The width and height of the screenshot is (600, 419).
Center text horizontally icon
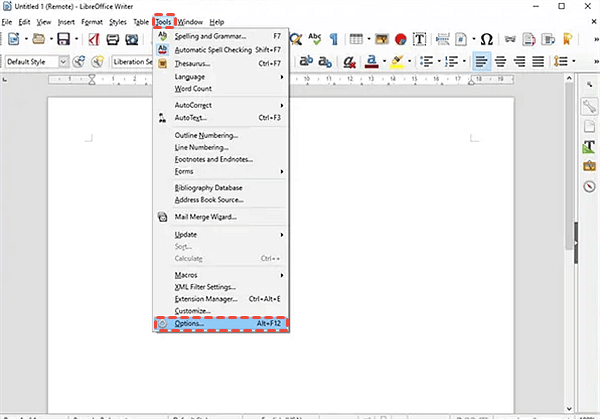pyautogui.click(x=501, y=62)
